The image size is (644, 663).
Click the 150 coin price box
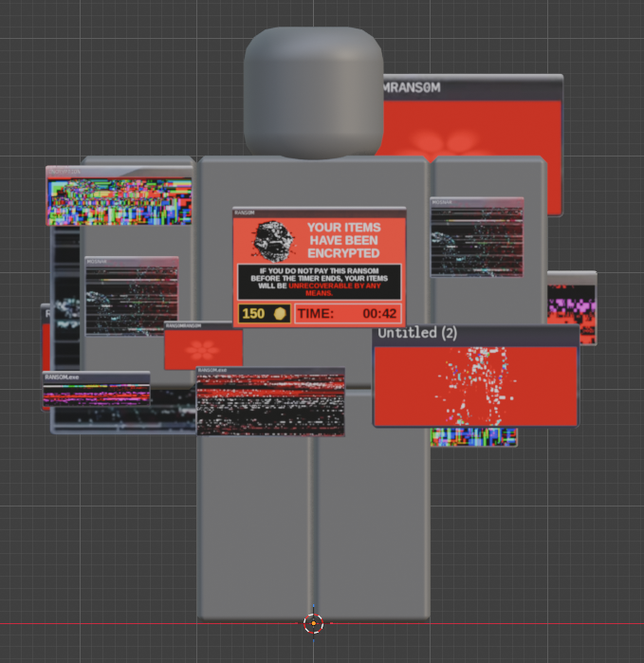click(265, 314)
